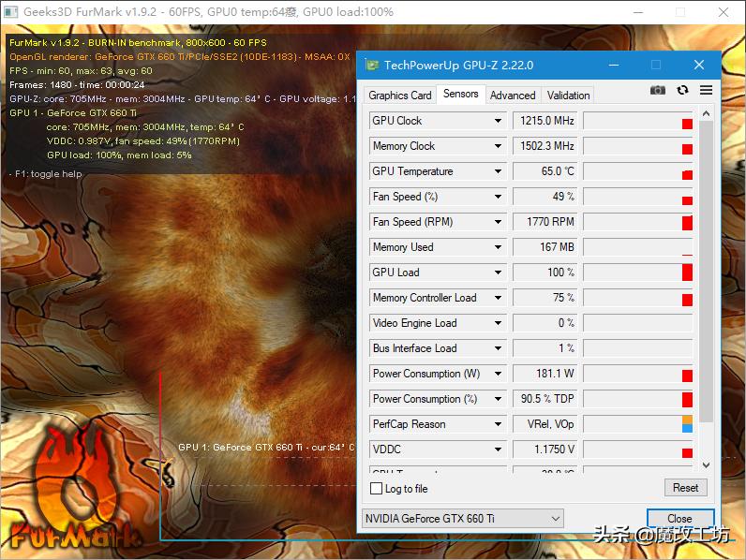Click the 1215.0 MHz GPU Clock value

coord(545,121)
